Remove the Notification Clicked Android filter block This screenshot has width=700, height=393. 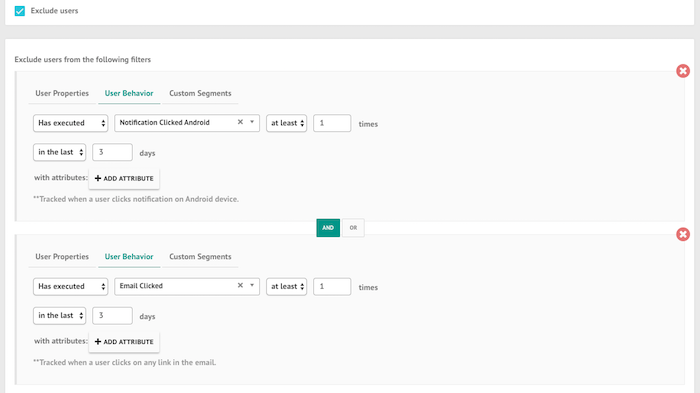(x=683, y=71)
